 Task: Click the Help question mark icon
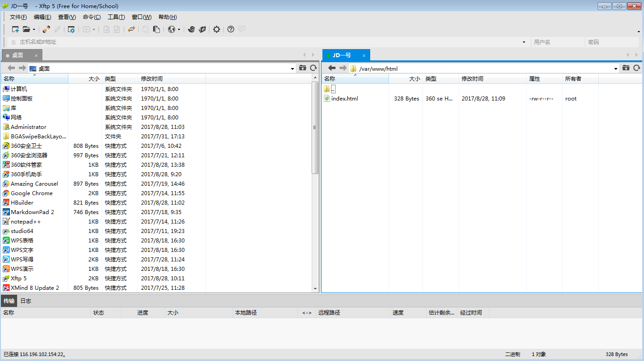coord(231,29)
